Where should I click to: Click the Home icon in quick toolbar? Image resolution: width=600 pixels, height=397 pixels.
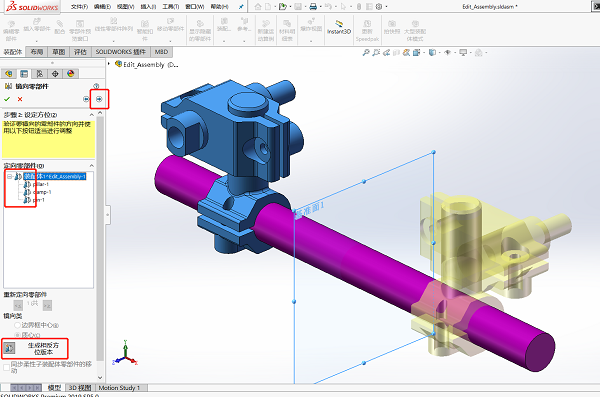[258, 7]
